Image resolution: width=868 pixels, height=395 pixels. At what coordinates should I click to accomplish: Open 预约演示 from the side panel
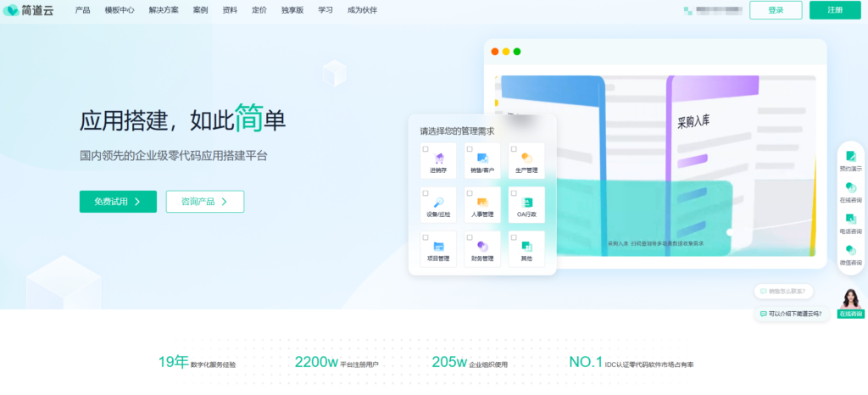tap(851, 161)
